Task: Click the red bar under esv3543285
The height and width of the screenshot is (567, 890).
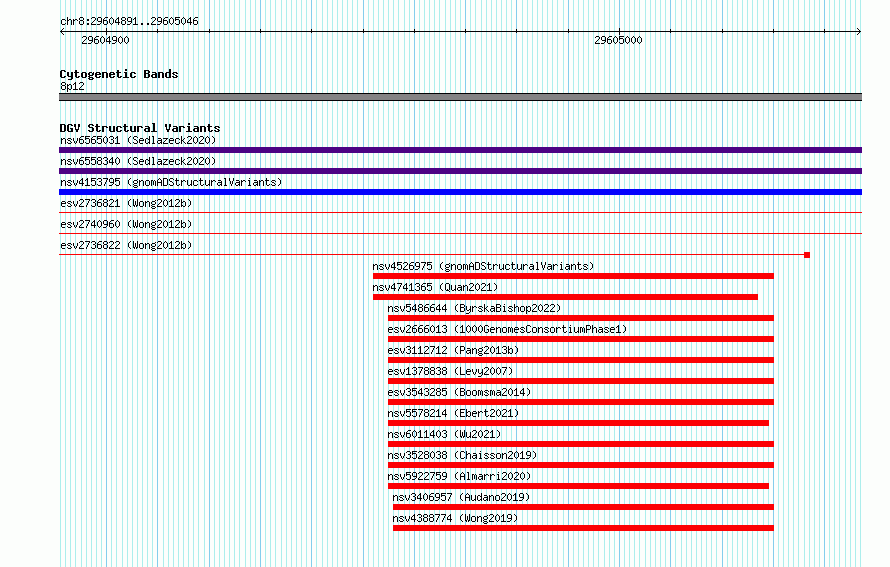Action: tap(581, 402)
